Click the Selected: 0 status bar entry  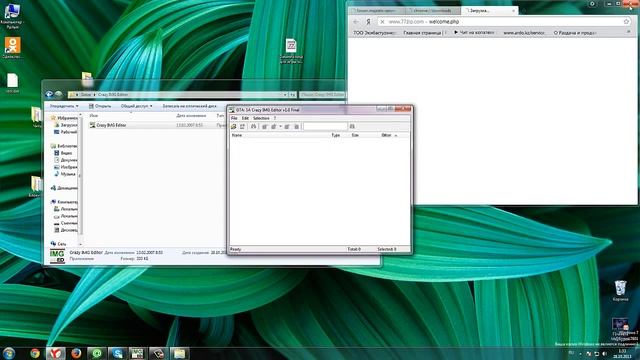[x=387, y=249]
